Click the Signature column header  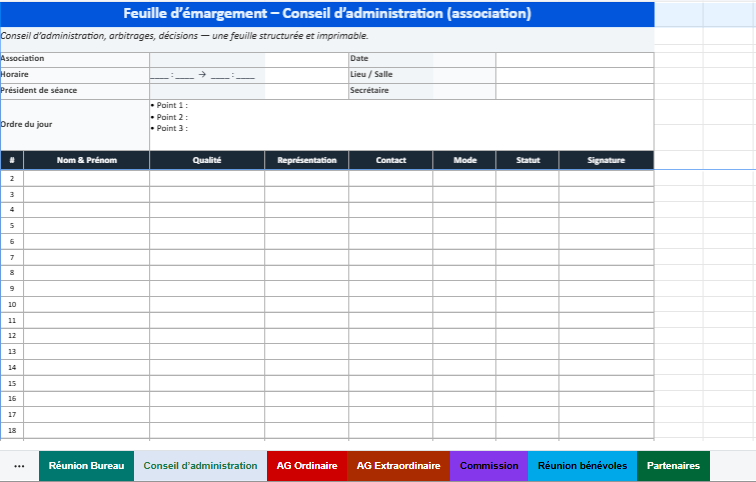point(605,160)
